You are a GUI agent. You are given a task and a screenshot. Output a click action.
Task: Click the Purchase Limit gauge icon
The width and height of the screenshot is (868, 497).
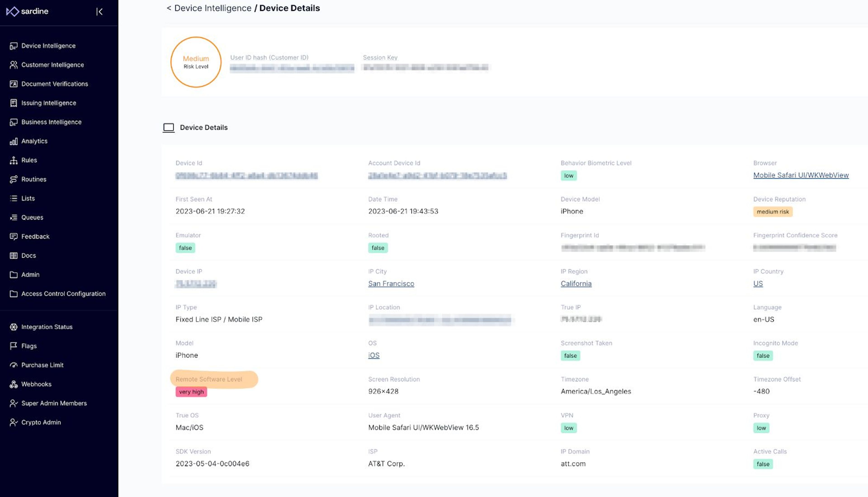point(13,365)
